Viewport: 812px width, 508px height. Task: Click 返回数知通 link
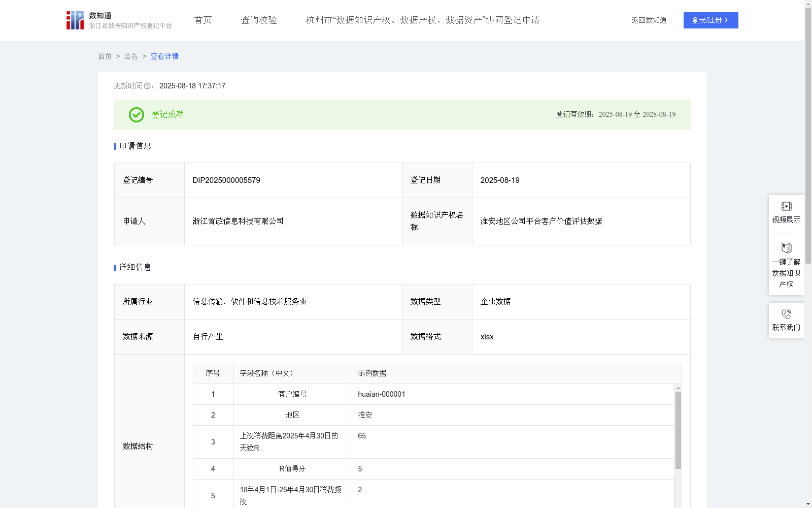649,20
